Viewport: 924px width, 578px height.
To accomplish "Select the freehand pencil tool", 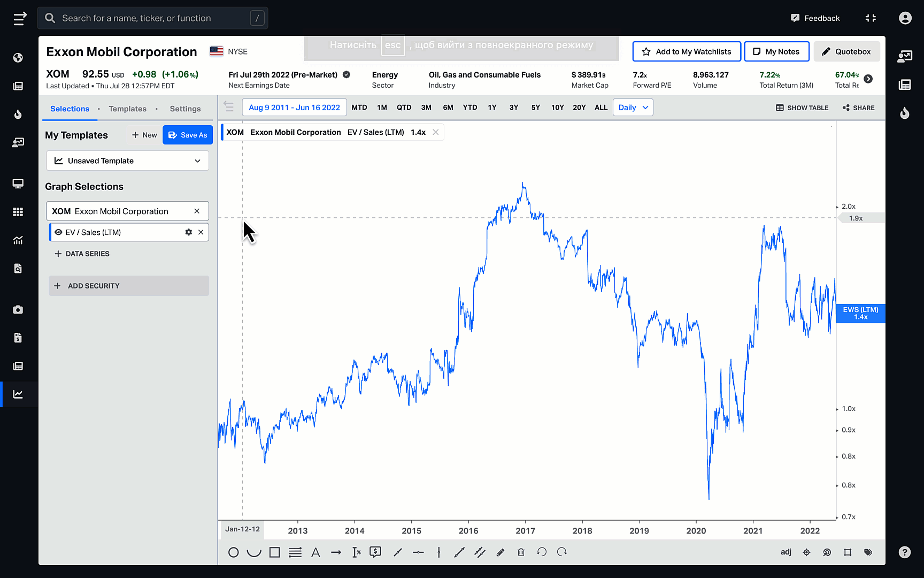I will pyautogui.click(x=500, y=552).
